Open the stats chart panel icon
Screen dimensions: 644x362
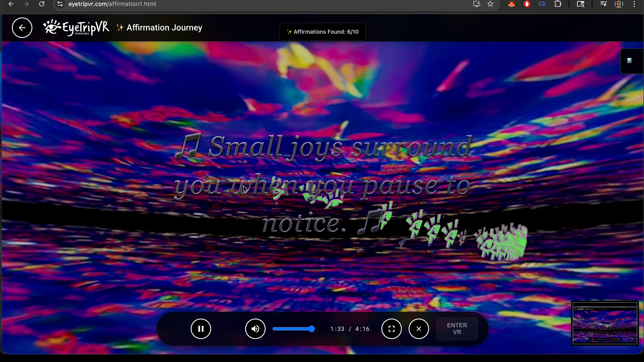(630, 61)
